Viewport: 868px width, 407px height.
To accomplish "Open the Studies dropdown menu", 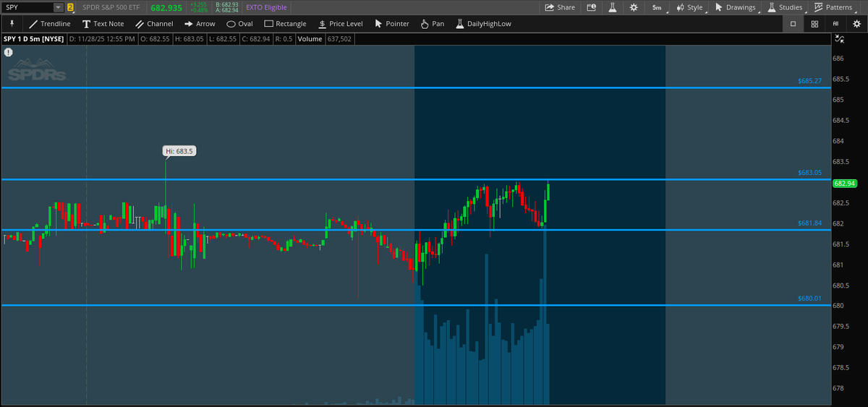I will [784, 7].
